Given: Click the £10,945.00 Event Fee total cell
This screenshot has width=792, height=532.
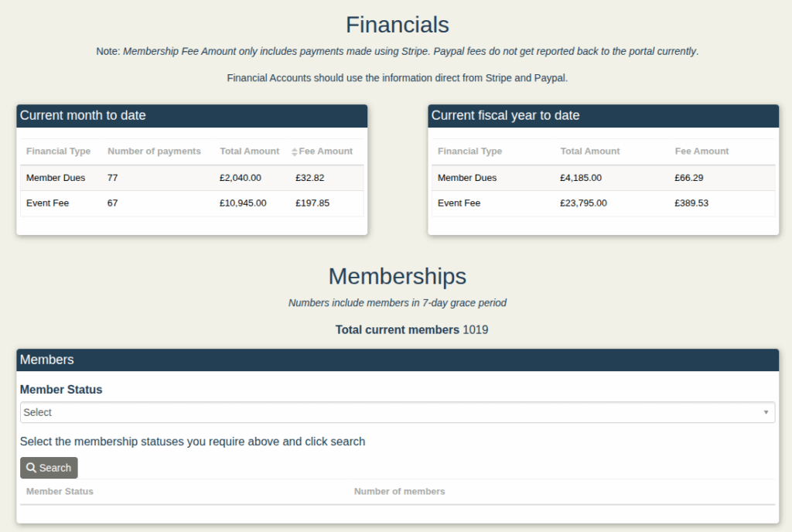Looking at the screenshot, I should point(243,203).
